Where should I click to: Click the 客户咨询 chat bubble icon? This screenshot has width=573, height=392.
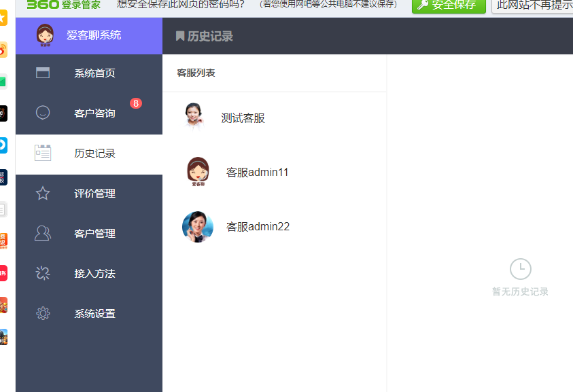42,113
